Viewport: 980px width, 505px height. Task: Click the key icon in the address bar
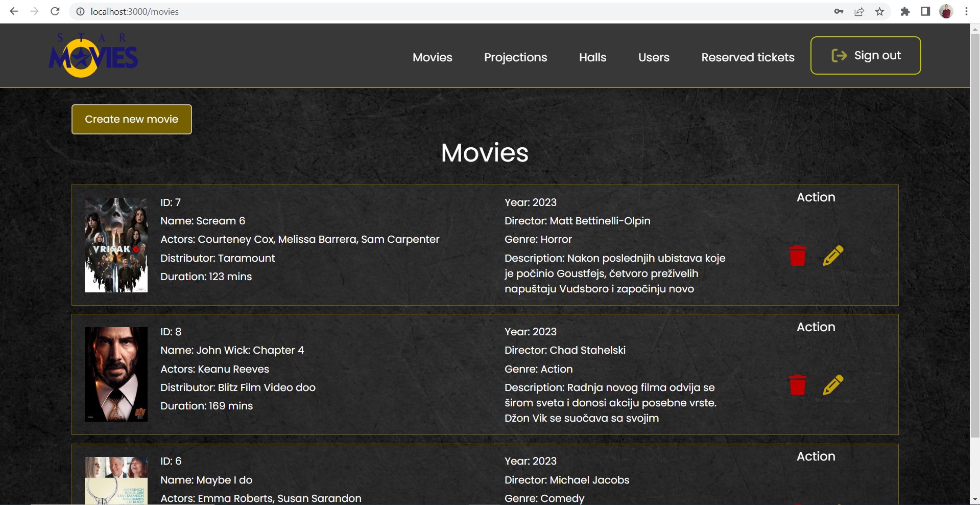(x=839, y=11)
